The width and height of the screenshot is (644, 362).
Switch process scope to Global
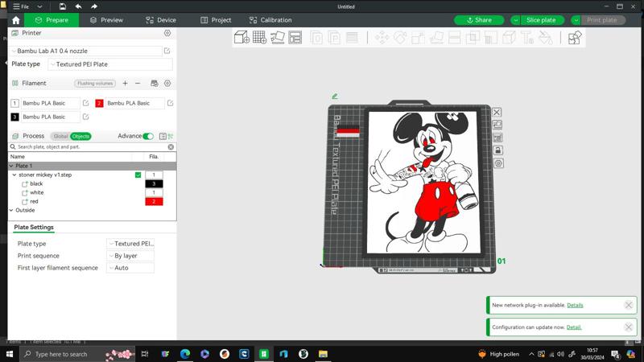[x=60, y=136]
